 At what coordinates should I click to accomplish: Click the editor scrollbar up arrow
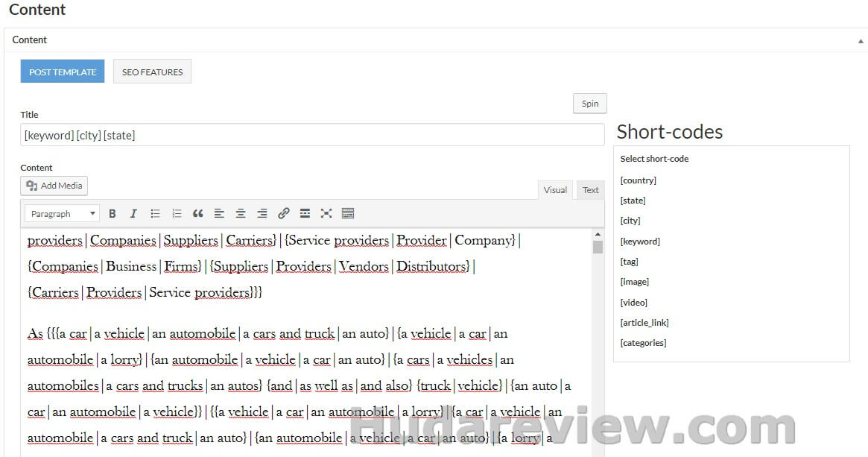598,234
